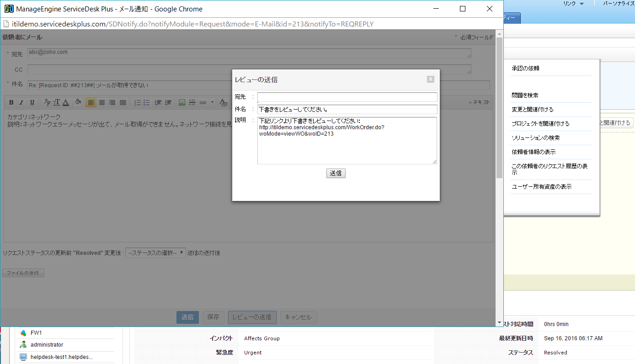Click the blue 送信 button at the bottom
This screenshot has width=635, height=364.
[x=187, y=317]
